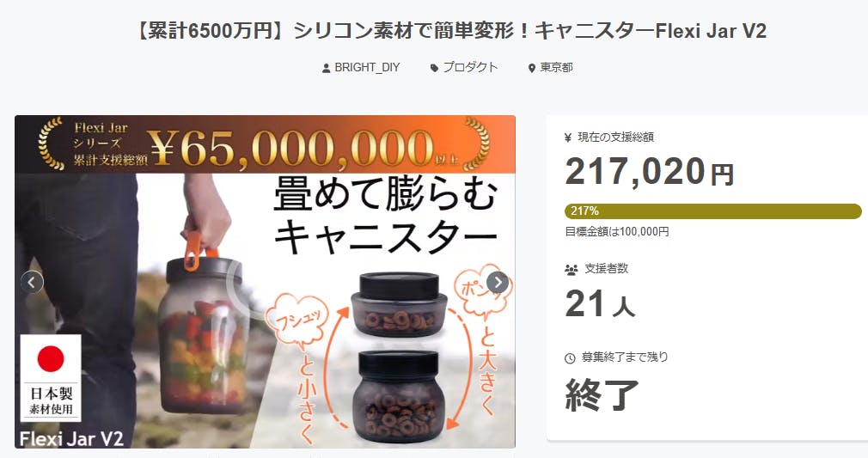Click the 217% funding progress bar
Screen dimensions: 868x458
tap(713, 211)
